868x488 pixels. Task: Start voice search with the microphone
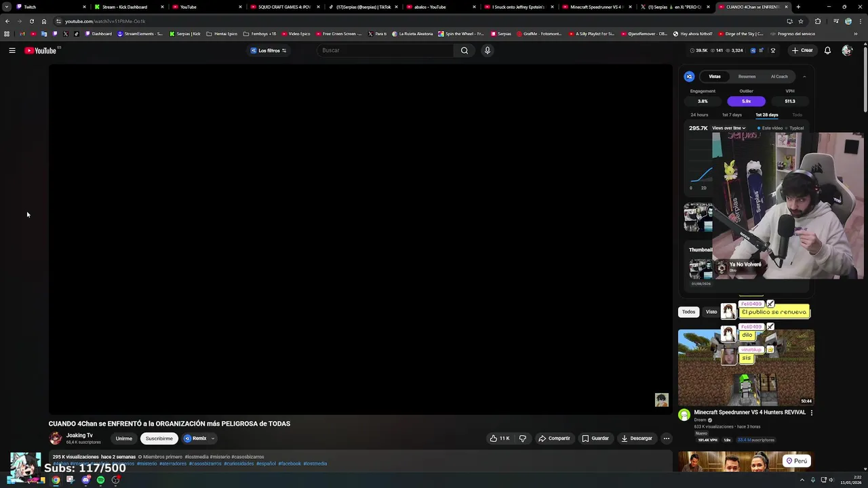point(487,50)
